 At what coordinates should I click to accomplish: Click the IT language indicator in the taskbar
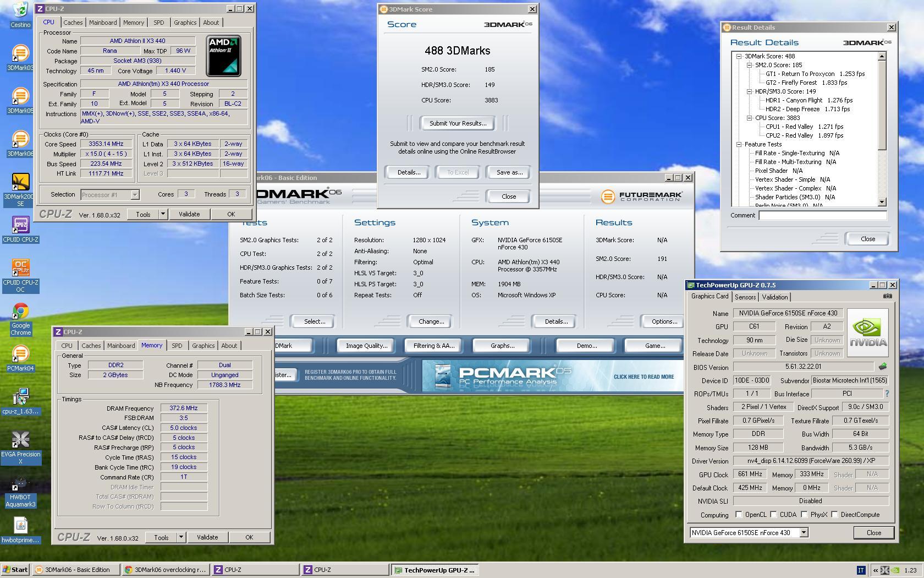click(861, 570)
